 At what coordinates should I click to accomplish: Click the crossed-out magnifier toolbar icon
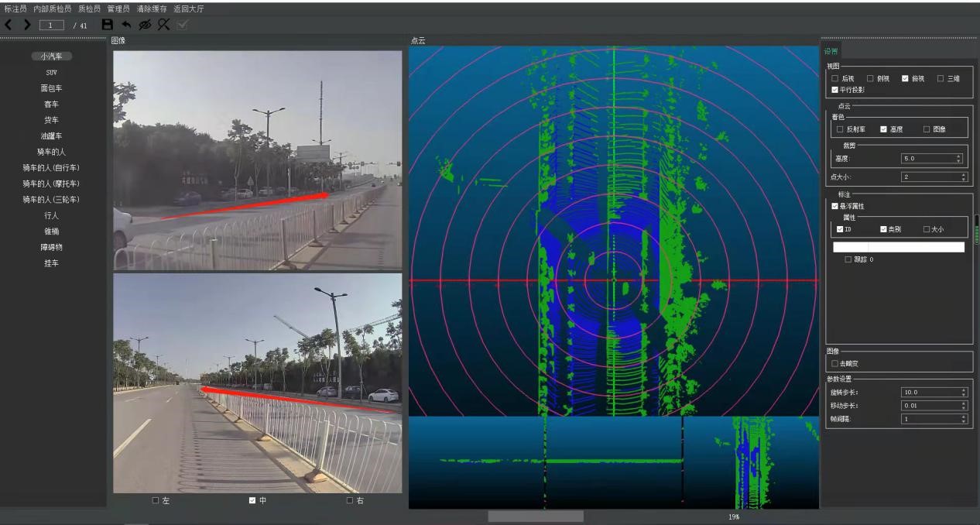point(163,25)
